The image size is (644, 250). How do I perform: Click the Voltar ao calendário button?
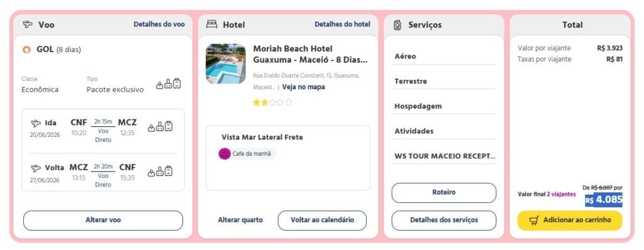pyautogui.click(x=323, y=220)
